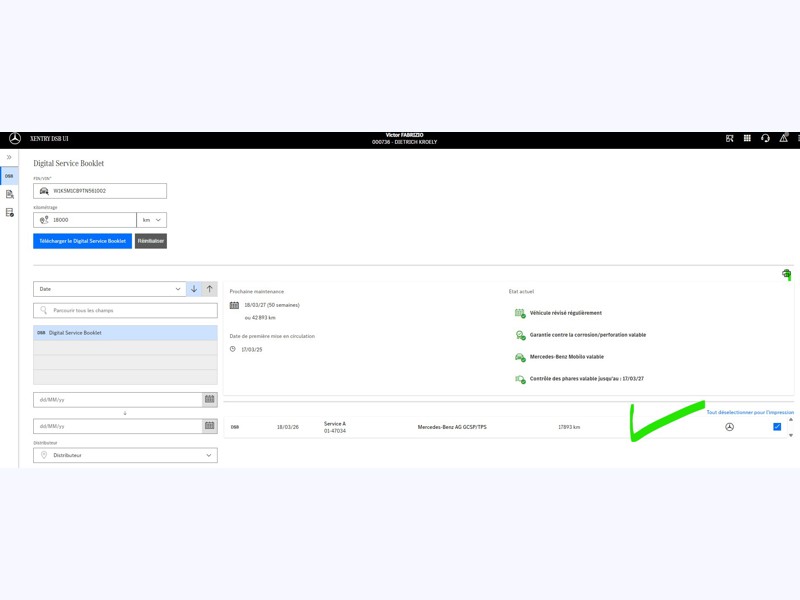This screenshot has height=600, width=800.
Task: Open the apps grid icon in header
Action: click(x=747, y=139)
